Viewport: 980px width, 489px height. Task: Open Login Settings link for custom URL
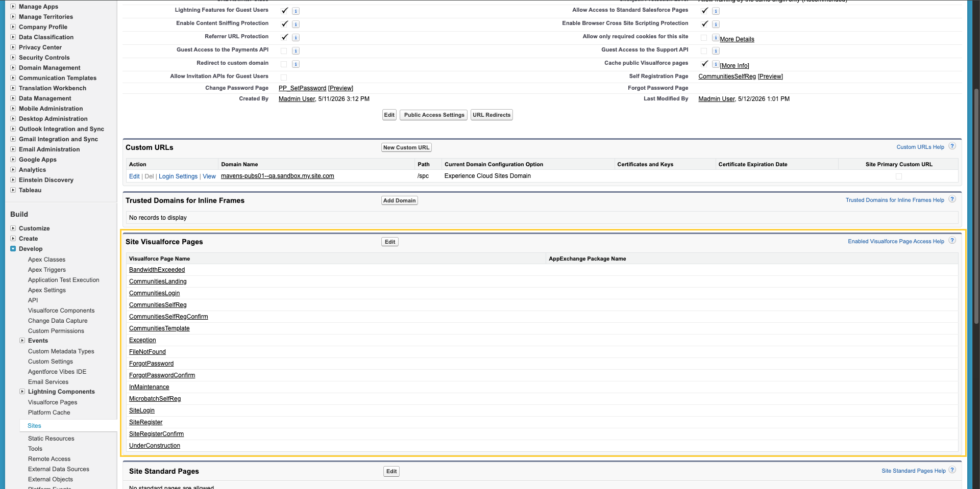pyautogui.click(x=178, y=176)
